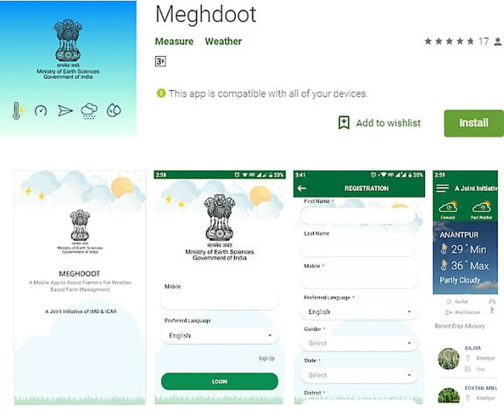Select the Past Weather cloud icon
504x420 pixels.
(x=482, y=209)
